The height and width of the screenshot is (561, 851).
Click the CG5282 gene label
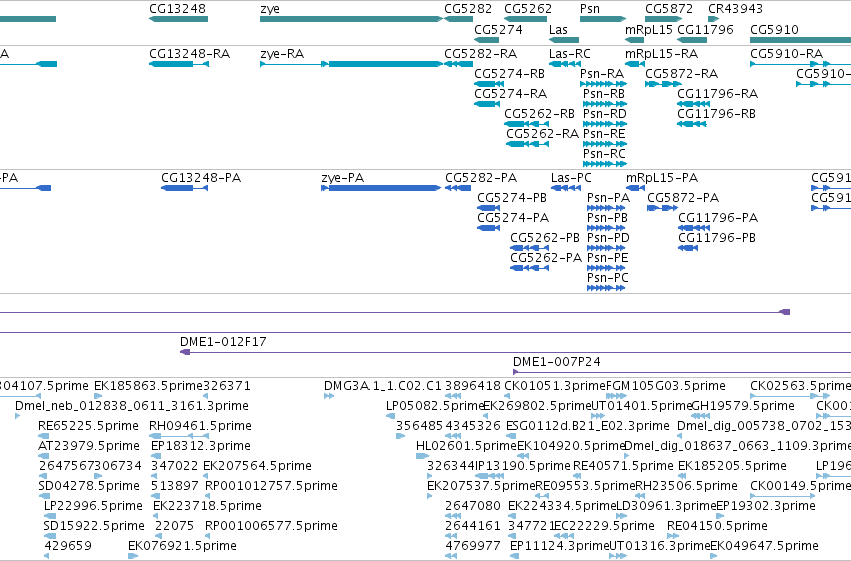click(x=468, y=9)
